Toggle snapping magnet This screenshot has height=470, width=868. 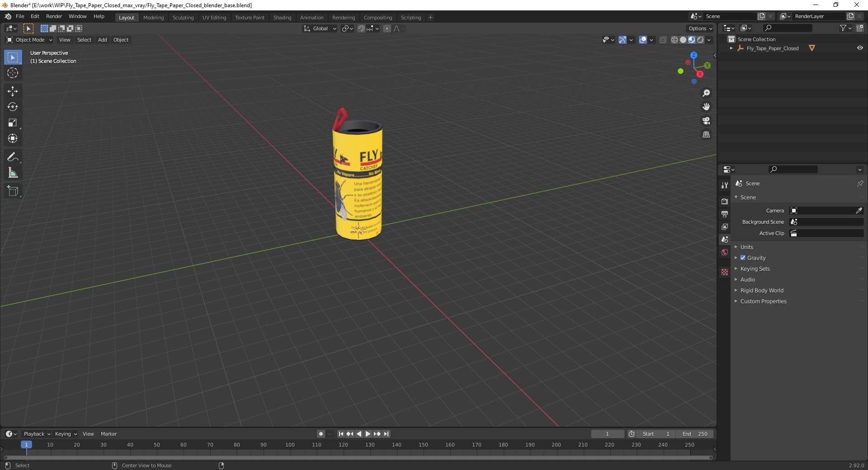tap(361, 28)
